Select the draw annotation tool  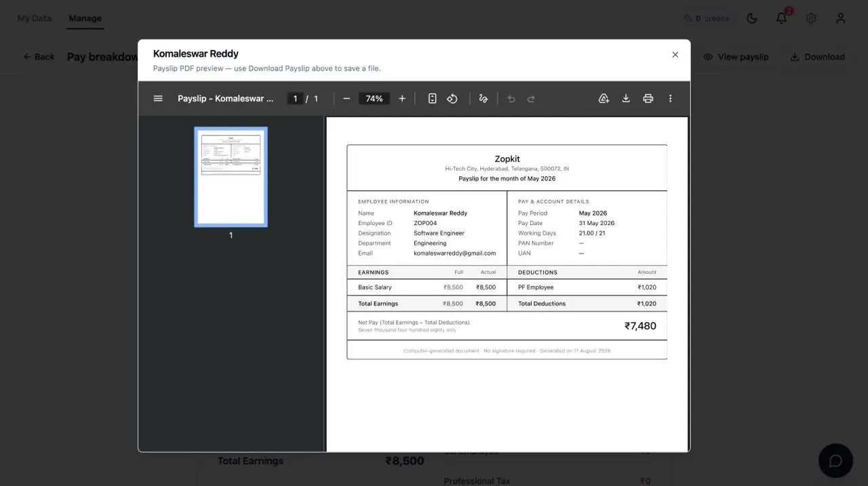click(x=484, y=98)
